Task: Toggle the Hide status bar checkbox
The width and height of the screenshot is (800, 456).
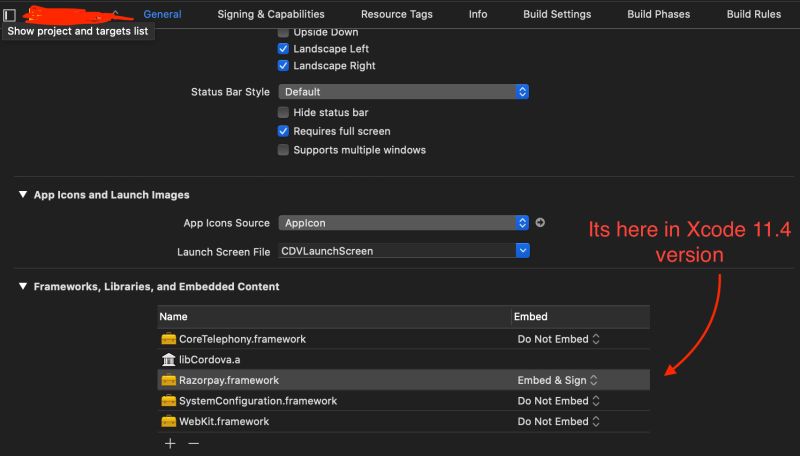Action: tap(284, 113)
